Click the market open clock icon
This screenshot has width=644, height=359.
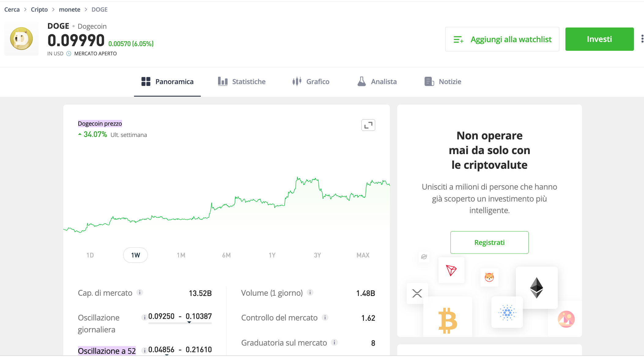tap(69, 54)
